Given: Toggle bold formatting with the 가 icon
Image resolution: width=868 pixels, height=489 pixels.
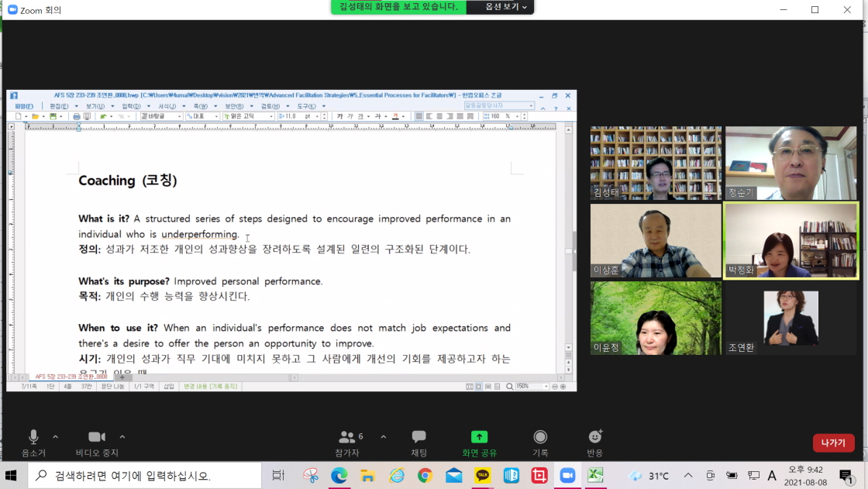Looking at the screenshot, I should click(x=340, y=117).
